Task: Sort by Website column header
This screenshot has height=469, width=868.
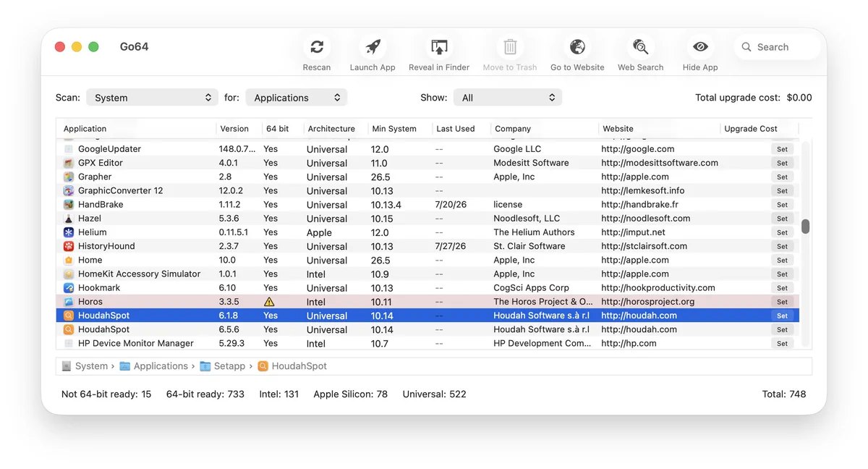Action: [x=659, y=129]
